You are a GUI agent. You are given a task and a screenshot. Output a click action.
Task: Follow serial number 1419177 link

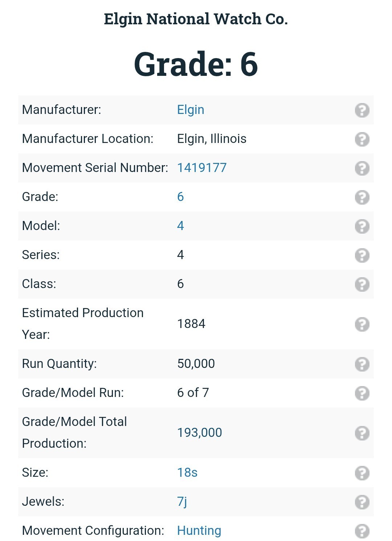pos(202,168)
